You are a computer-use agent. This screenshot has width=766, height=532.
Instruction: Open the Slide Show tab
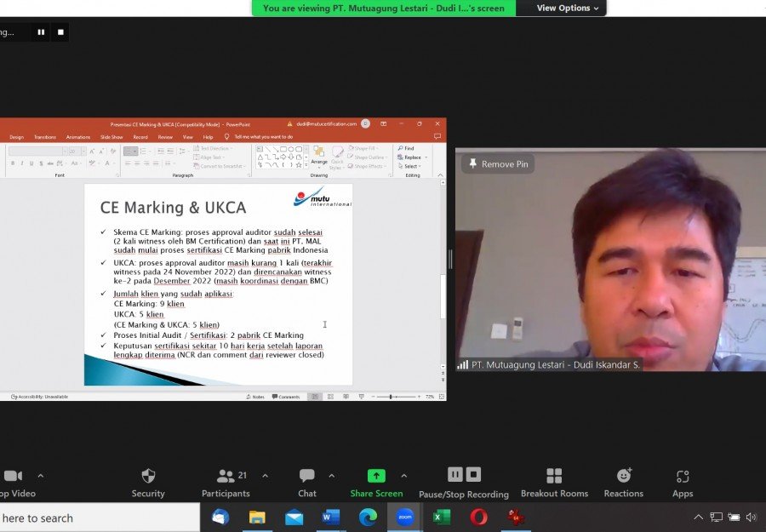point(111,137)
